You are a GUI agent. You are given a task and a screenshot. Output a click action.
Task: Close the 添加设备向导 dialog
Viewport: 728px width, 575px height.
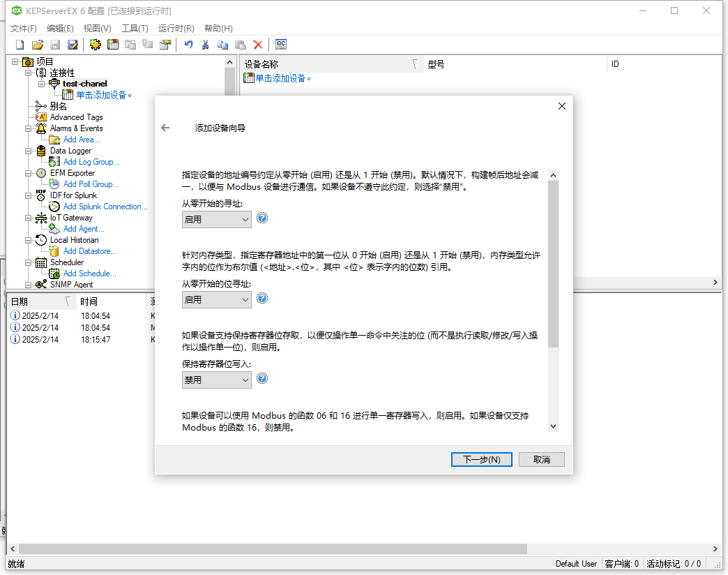click(x=562, y=106)
